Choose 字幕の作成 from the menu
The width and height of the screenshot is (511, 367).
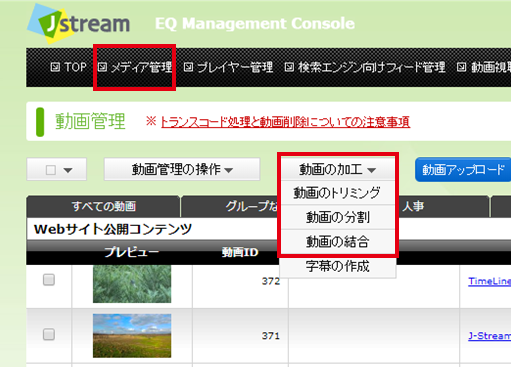click(338, 266)
